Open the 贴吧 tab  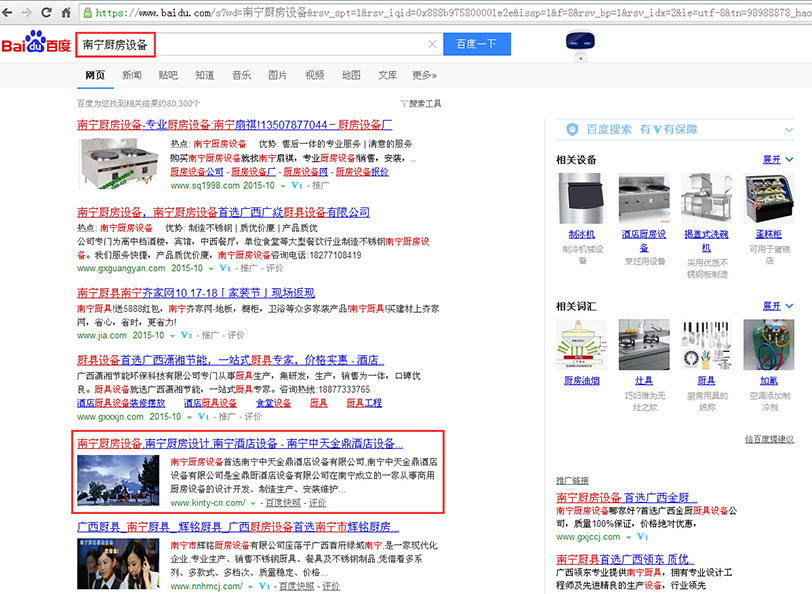[168, 75]
